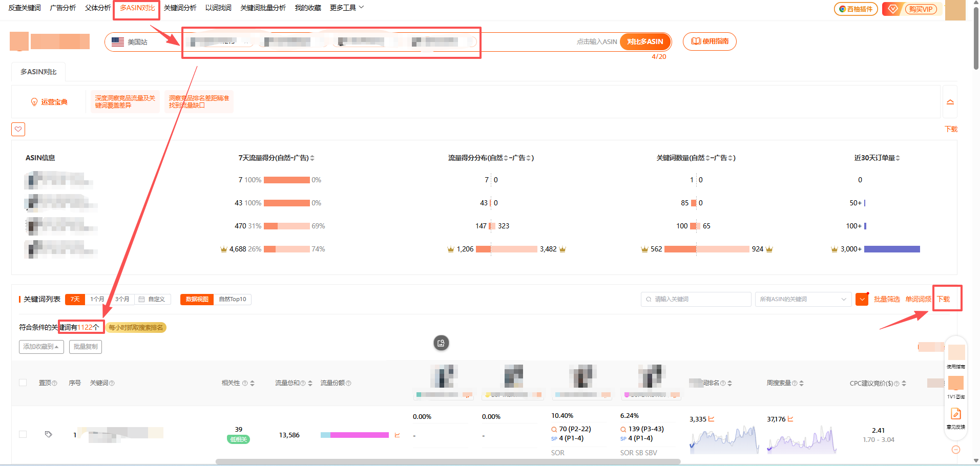Click the 批量筛选 link

tap(886, 299)
